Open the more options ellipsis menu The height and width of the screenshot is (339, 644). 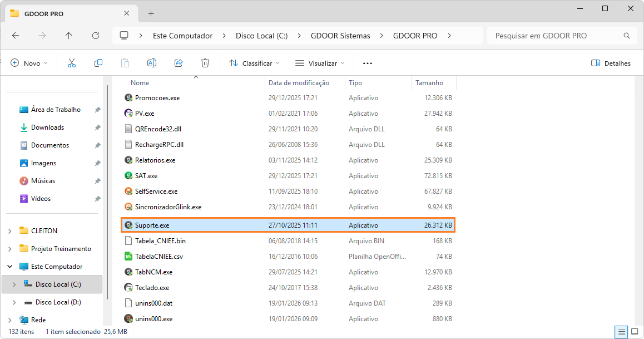click(x=367, y=63)
